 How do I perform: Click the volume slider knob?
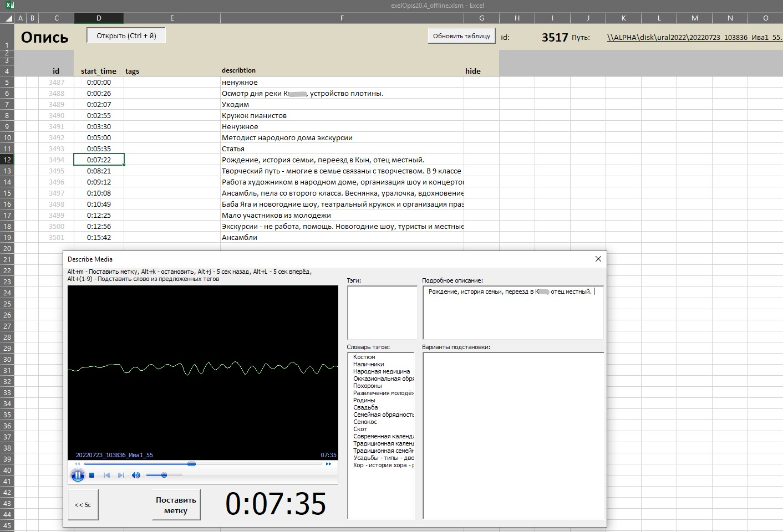pos(164,475)
